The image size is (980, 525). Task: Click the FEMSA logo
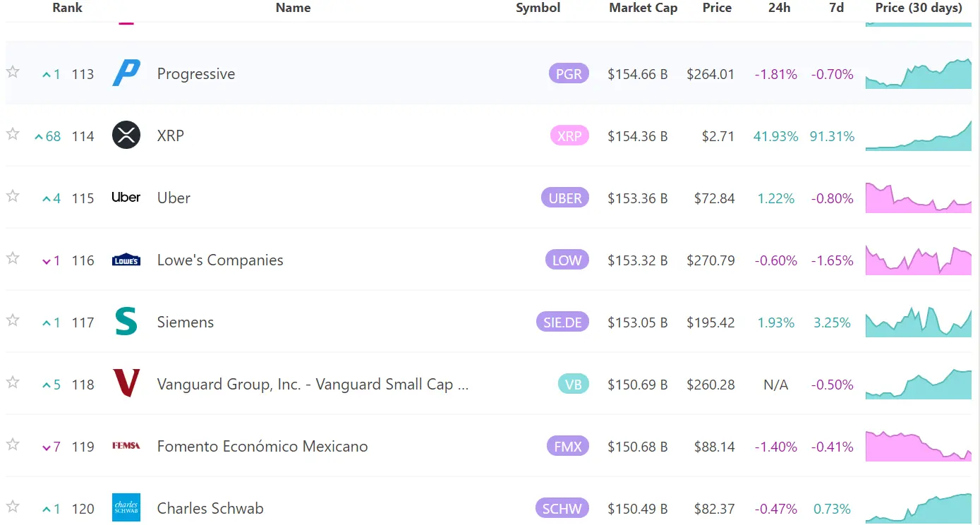point(126,446)
